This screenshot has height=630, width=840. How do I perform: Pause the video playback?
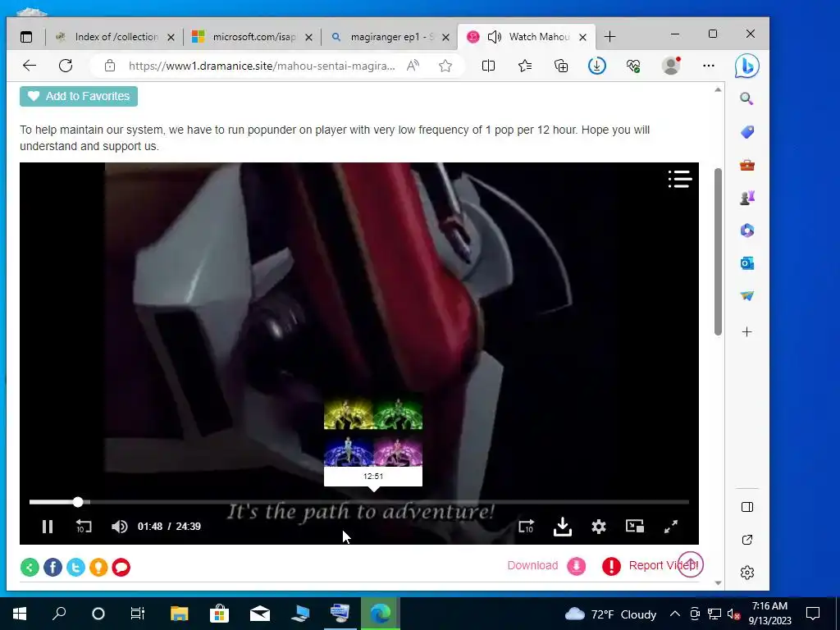(48, 527)
